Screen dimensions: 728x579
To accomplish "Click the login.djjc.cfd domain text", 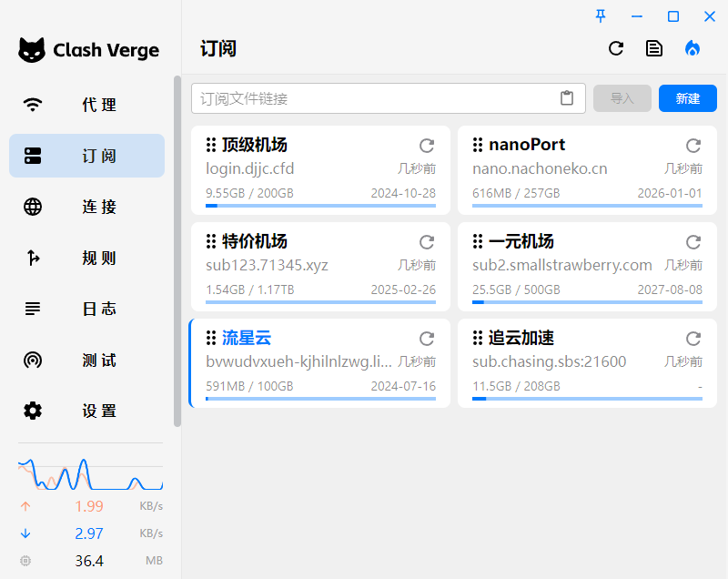I will (249, 169).
